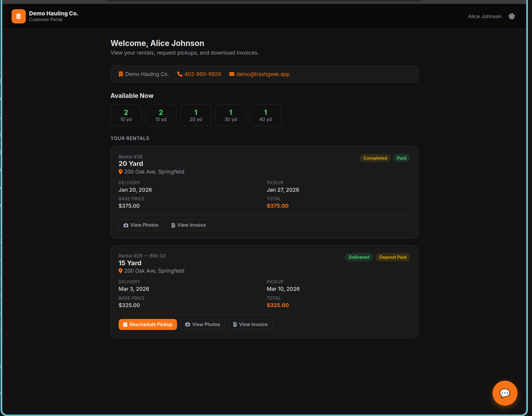Click the building icon beside Demo Hauling Co.
This screenshot has width=532, height=416.
coord(120,74)
